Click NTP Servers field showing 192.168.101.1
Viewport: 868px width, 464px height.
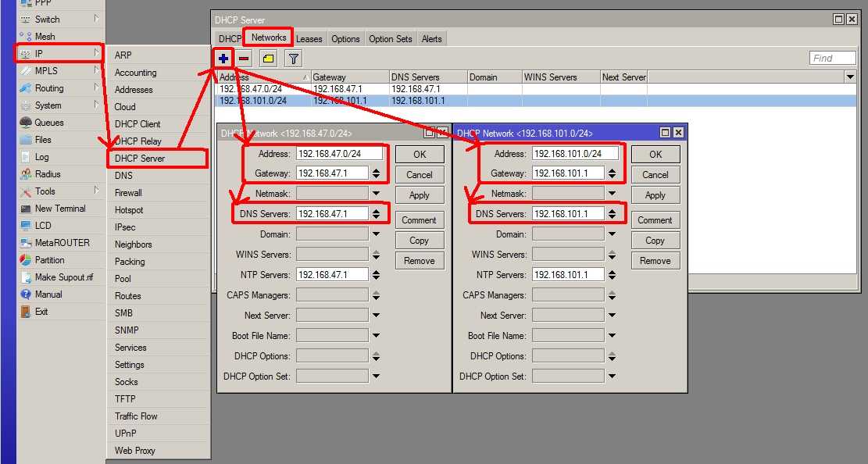568,275
